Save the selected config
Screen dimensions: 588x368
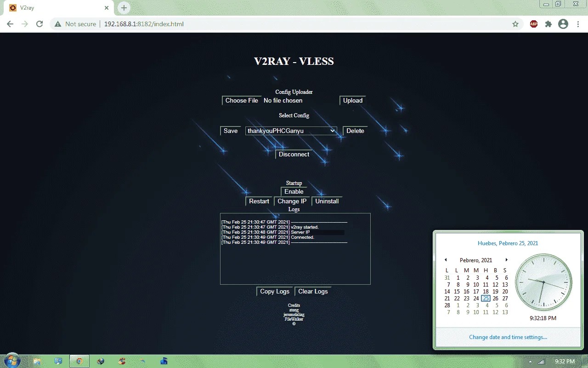[231, 131]
